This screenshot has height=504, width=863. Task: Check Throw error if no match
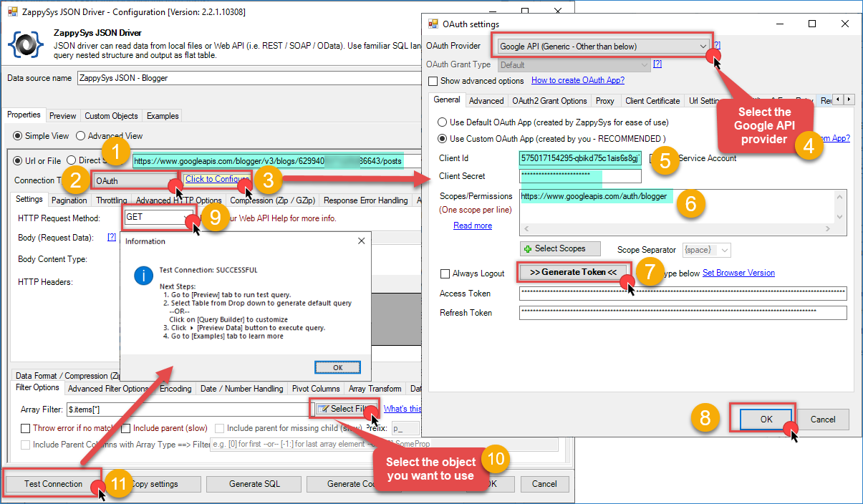pos(26,429)
